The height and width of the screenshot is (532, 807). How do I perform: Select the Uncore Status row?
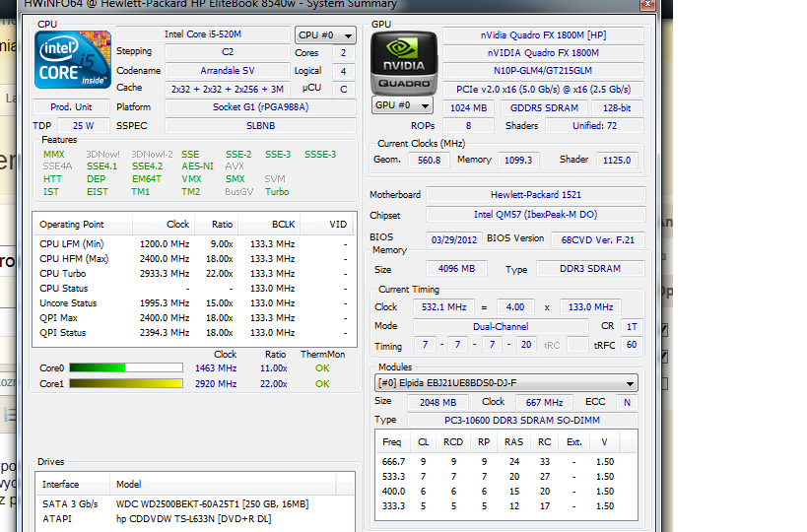click(x=194, y=303)
